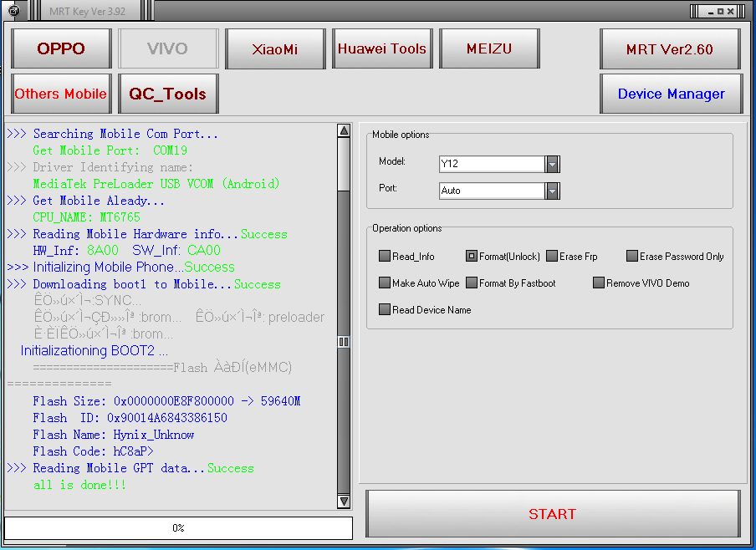Click the log scrollbar thumb
Screen dimensions: 756x550
pos(344,164)
